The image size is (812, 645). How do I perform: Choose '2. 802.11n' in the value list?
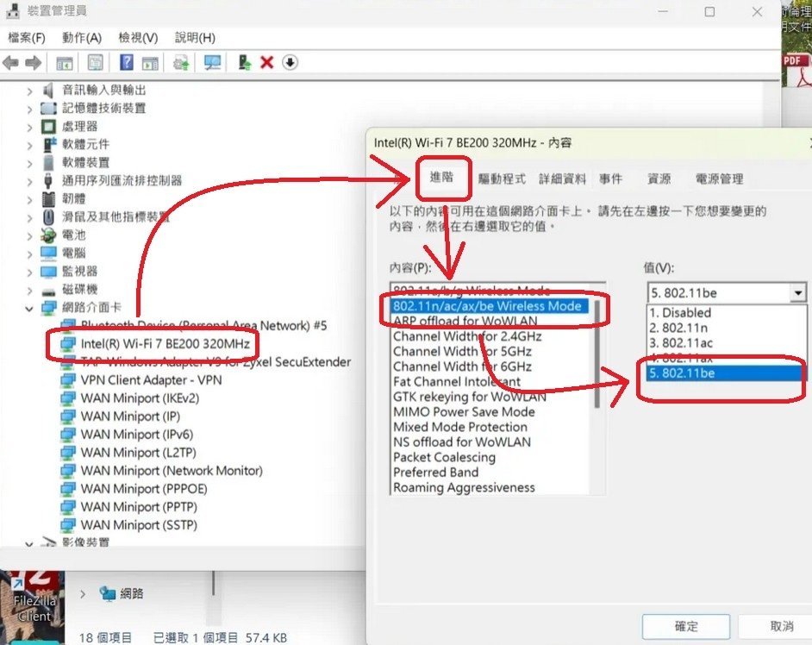[727, 328]
